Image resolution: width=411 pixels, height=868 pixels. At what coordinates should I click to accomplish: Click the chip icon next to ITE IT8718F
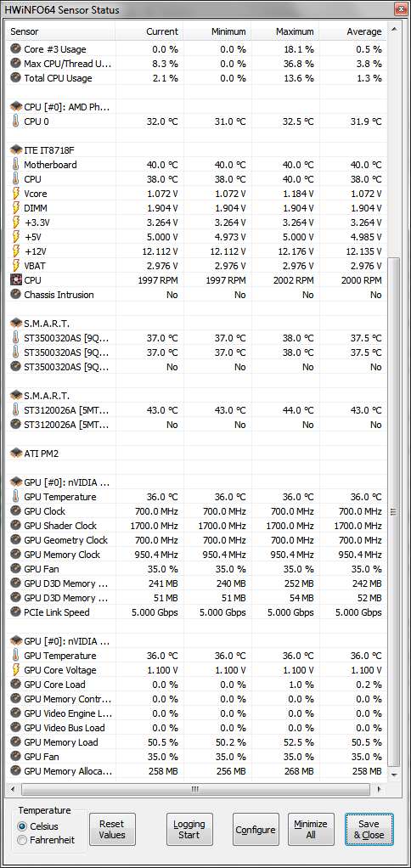tap(15, 150)
